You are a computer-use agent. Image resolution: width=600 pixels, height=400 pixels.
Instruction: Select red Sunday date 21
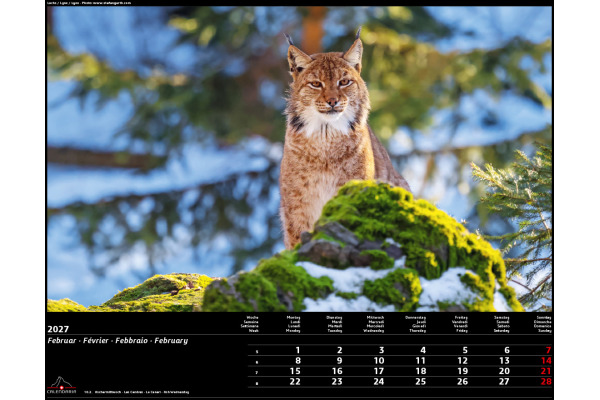(x=546, y=371)
